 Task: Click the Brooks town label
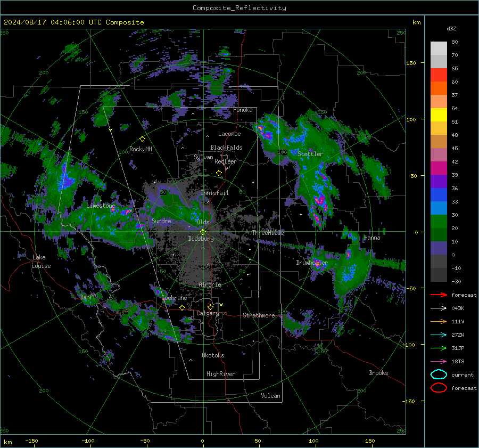coord(378,373)
